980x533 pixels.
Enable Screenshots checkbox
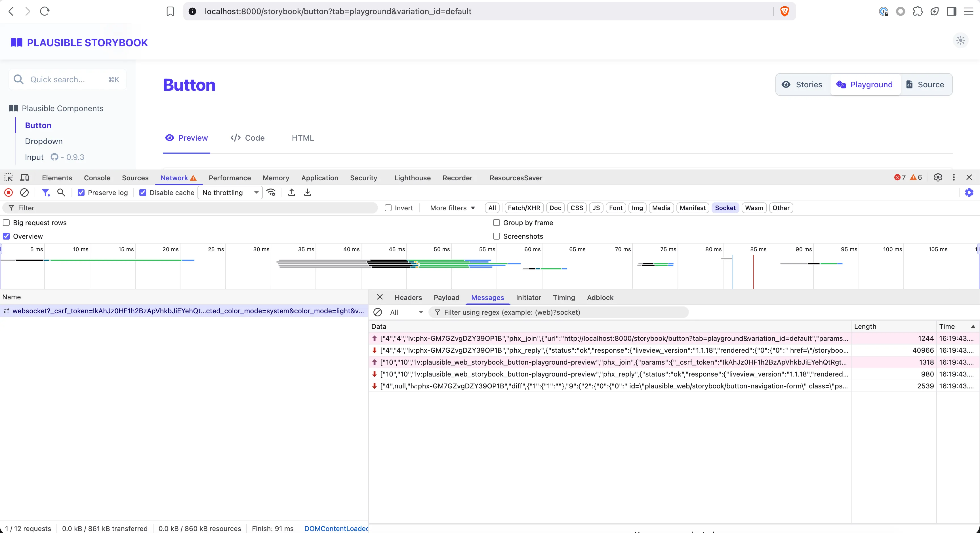pos(497,236)
